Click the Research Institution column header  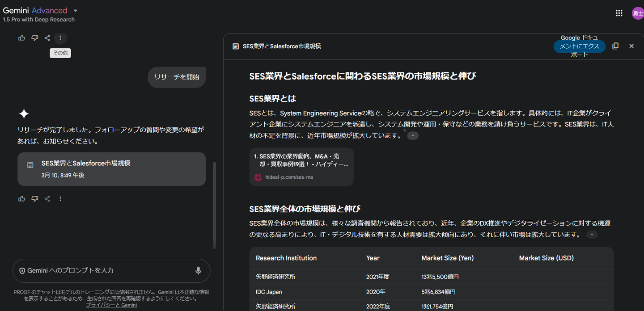click(286, 258)
